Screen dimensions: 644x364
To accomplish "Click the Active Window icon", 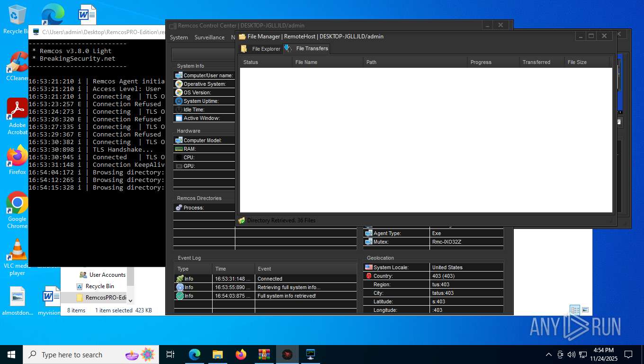I will coord(179,118).
